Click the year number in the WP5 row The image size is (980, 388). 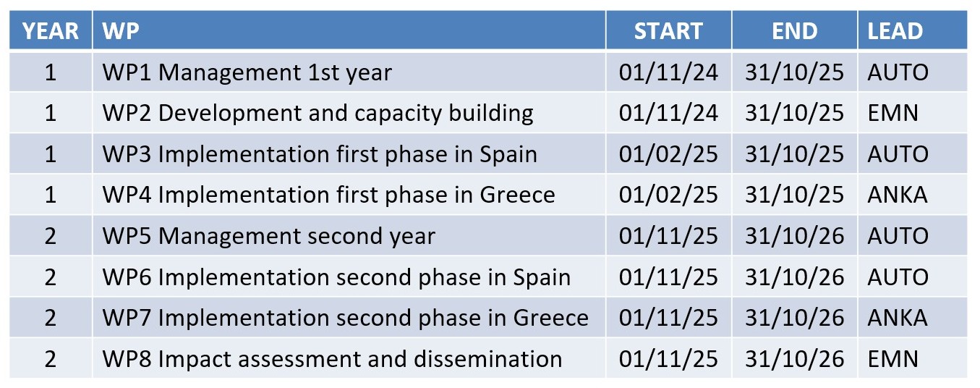51,236
